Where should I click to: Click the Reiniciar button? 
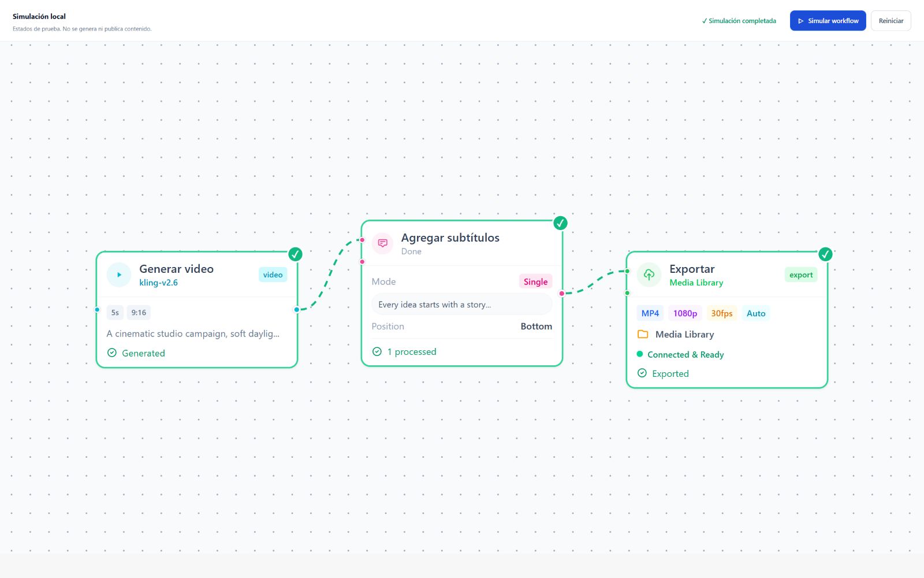tap(891, 21)
